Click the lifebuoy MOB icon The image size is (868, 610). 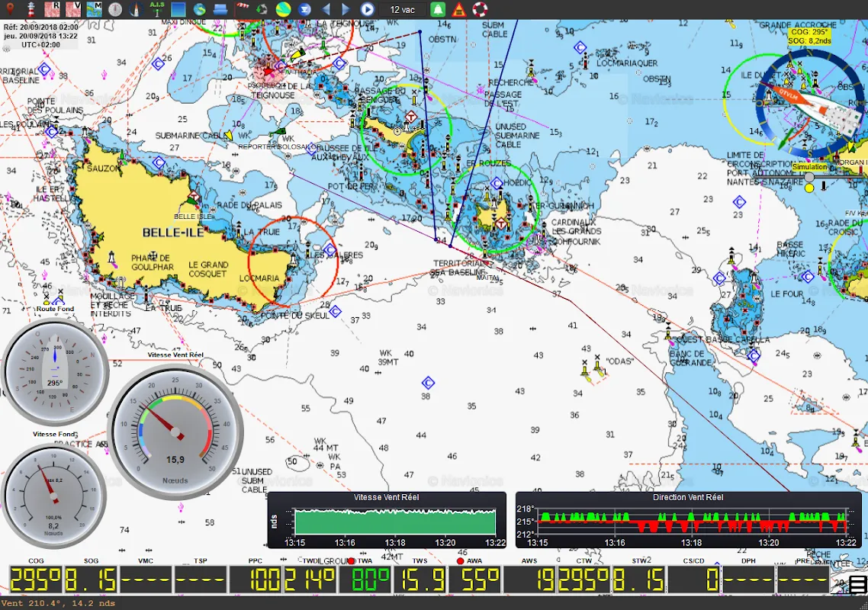pyautogui.click(x=480, y=9)
